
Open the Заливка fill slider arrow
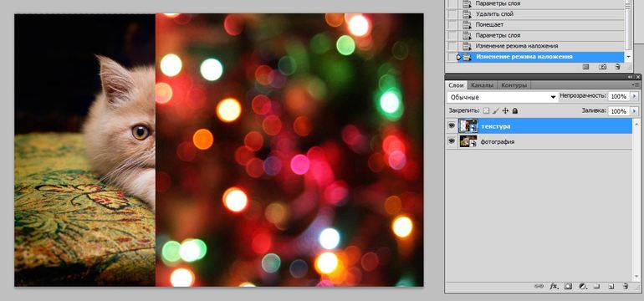click(634, 111)
